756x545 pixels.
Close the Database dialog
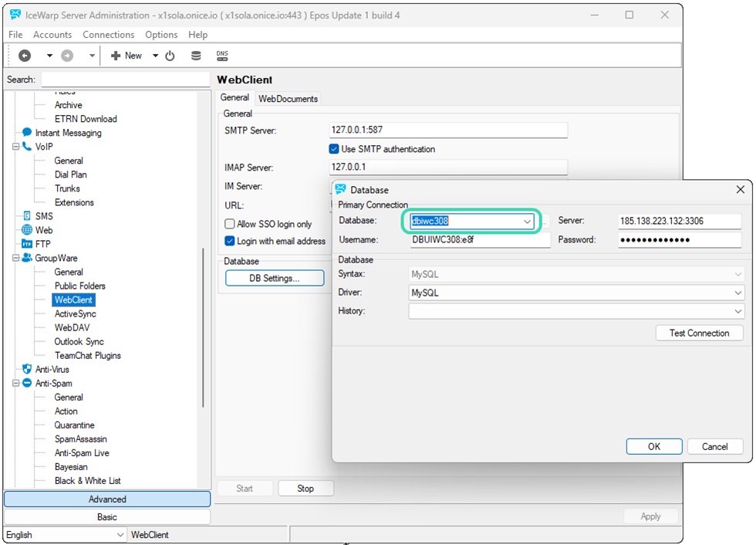741,190
